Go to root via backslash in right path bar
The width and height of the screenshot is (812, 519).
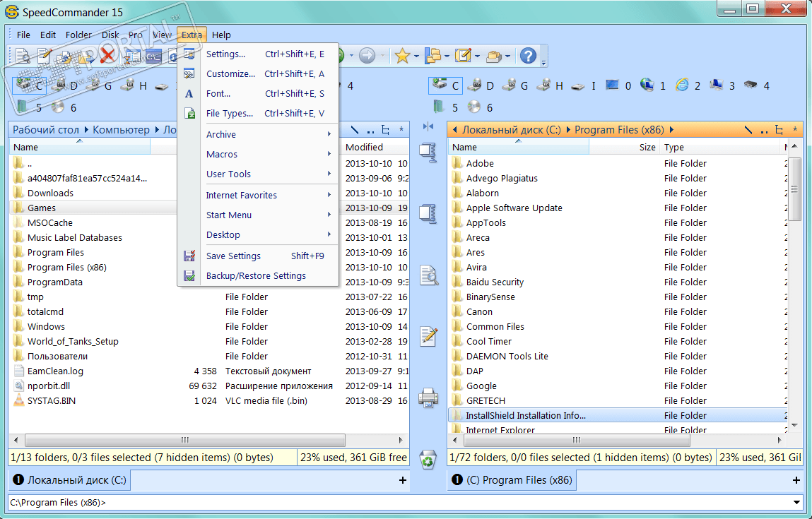pyautogui.click(x=748, y=130)
